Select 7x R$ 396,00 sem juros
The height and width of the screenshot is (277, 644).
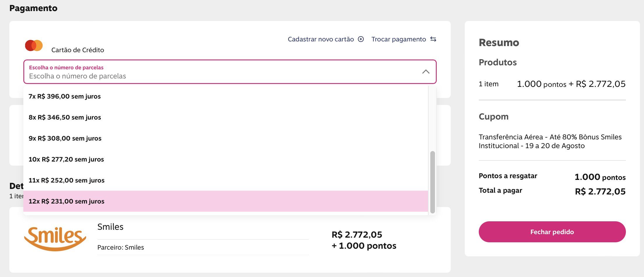65,97
